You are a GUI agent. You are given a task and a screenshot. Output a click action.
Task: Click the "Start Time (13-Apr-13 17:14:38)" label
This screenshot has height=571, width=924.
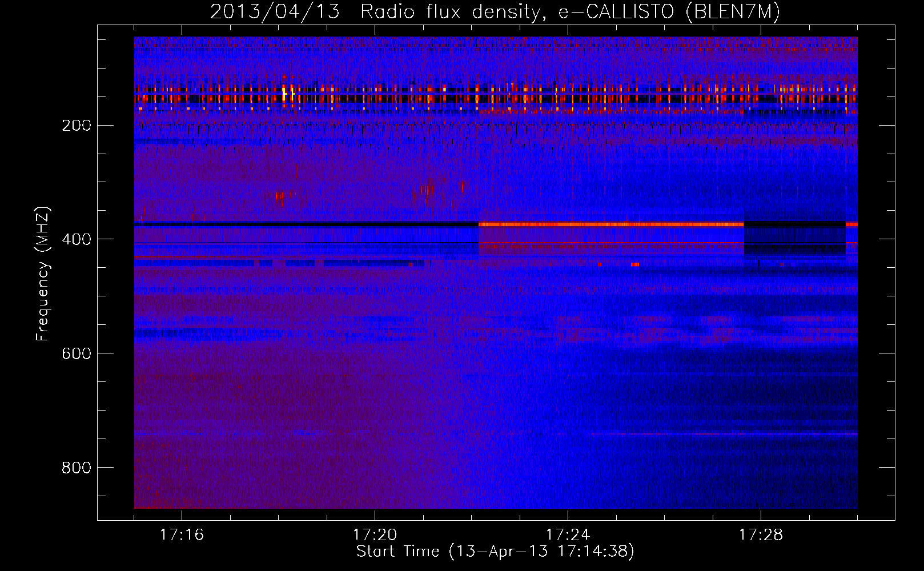click(495, 552)
